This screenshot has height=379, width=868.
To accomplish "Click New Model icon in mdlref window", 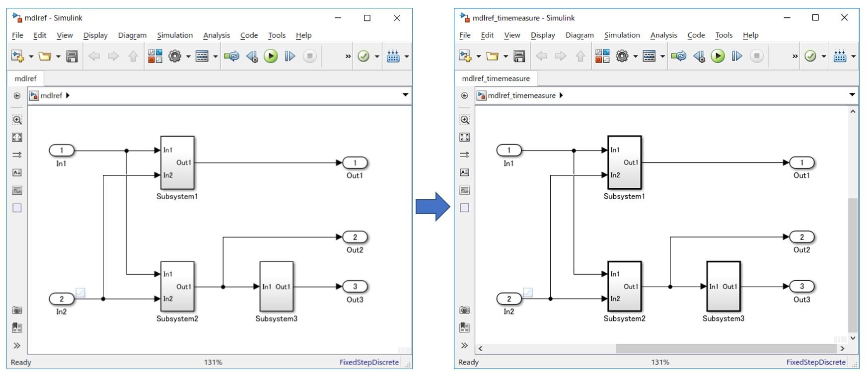I will (17, 56).
